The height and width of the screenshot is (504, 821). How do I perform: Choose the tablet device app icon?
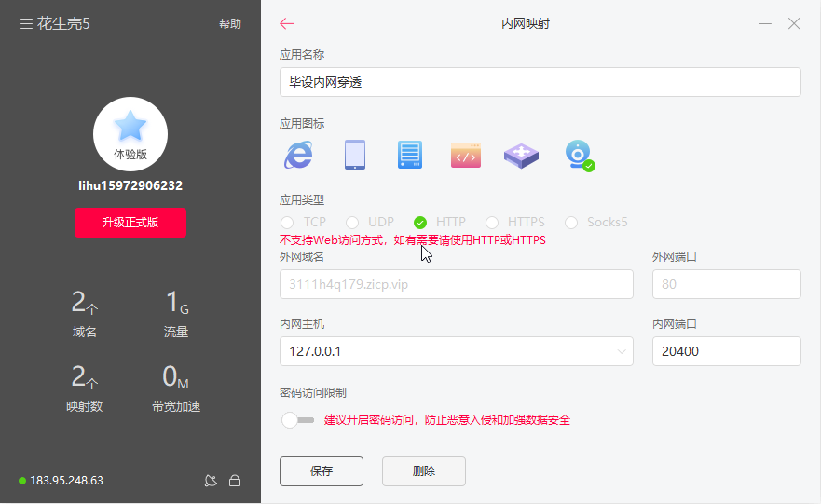[x=355, y=155]
